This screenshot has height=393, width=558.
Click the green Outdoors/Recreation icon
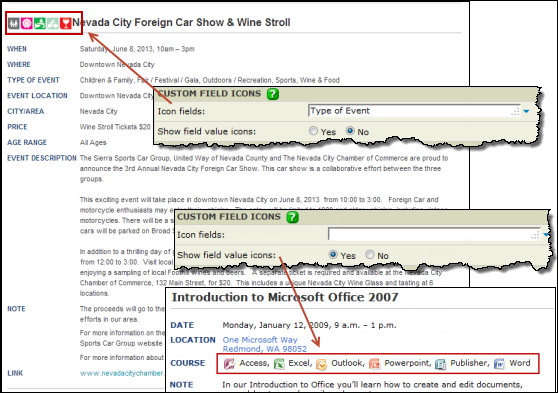(x=40, y=23)
